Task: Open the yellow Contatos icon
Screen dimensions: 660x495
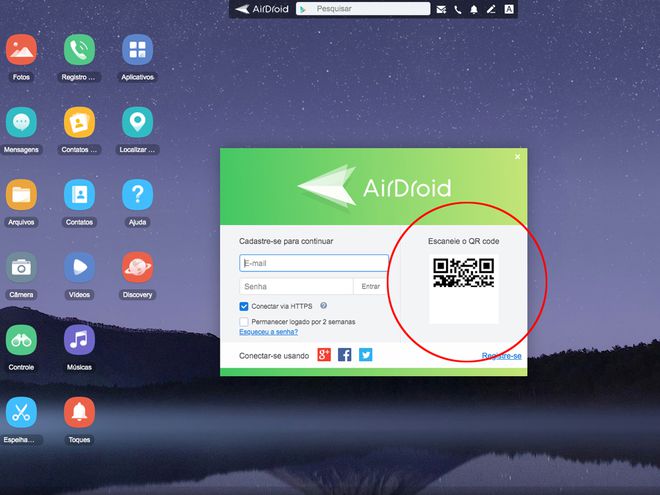Action: pyautogui.click(x=79, y=122)
